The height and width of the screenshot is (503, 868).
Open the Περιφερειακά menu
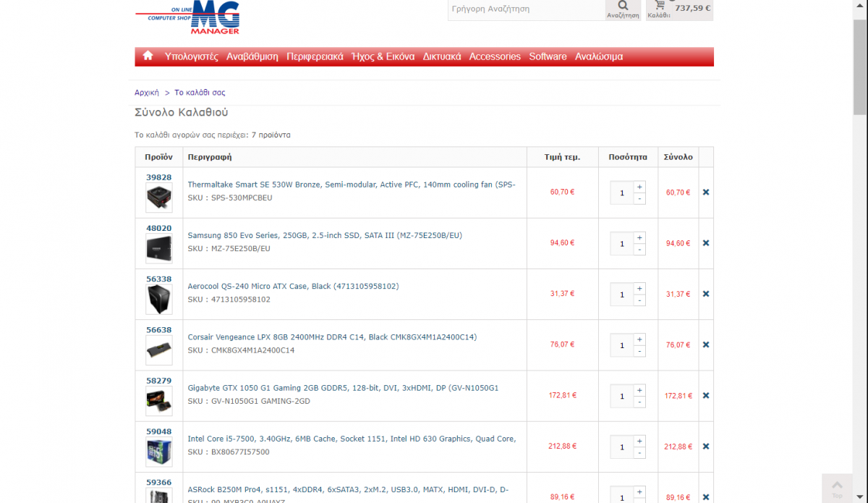pos(315,56)
